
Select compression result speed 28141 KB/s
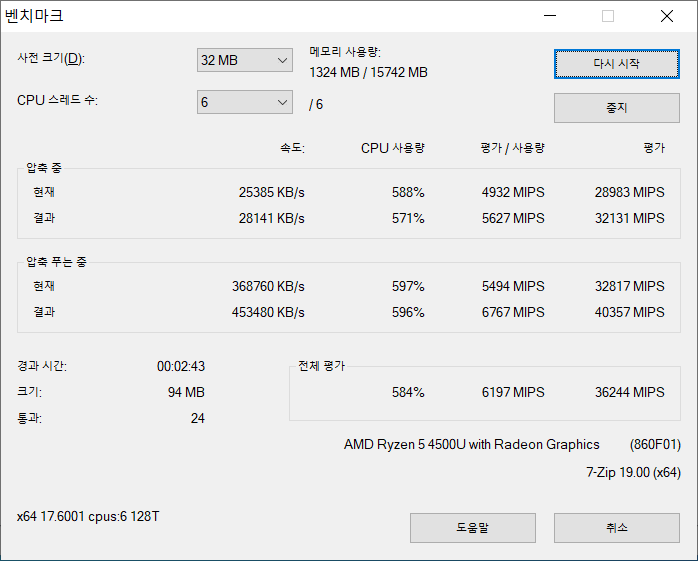click(x=272, y=218)
